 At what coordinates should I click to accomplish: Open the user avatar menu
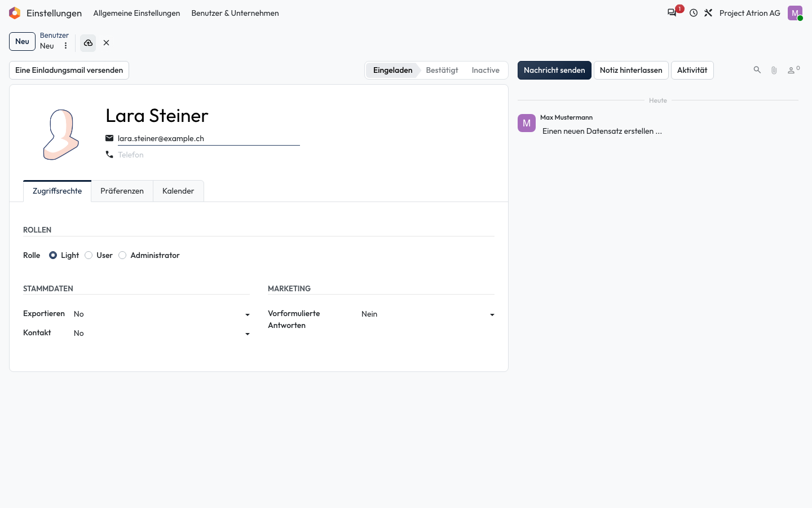795,13
